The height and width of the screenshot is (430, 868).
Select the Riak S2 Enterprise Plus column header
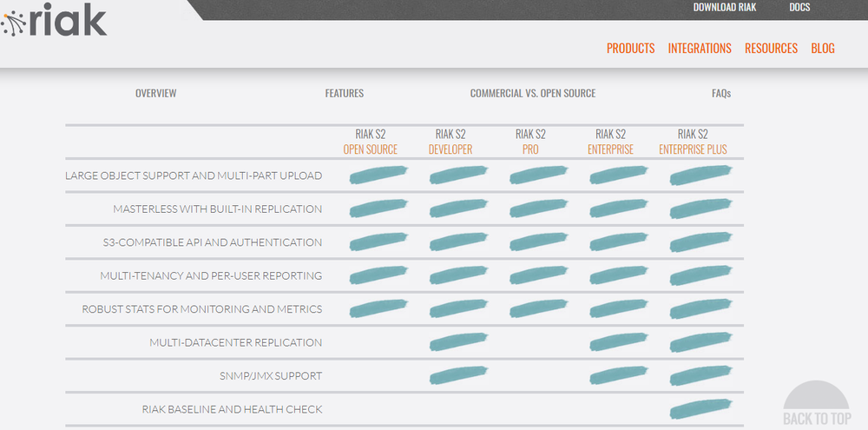coord(693,142)
